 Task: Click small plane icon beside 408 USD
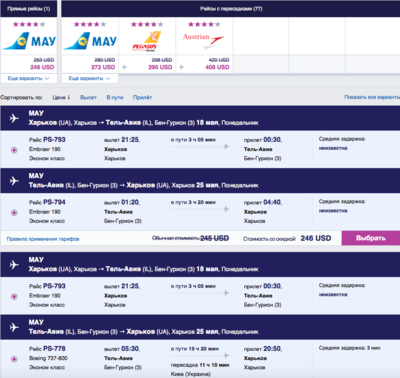tap(181, 67)
